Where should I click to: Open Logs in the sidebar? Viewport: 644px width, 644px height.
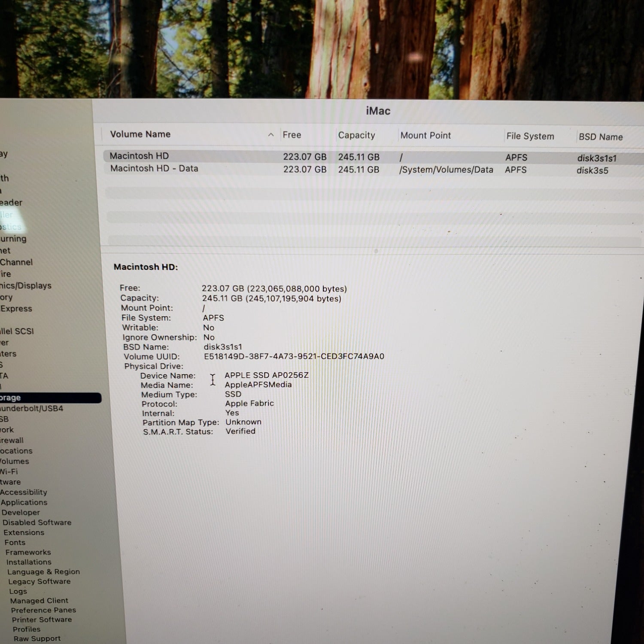click(x=18, y=591)
